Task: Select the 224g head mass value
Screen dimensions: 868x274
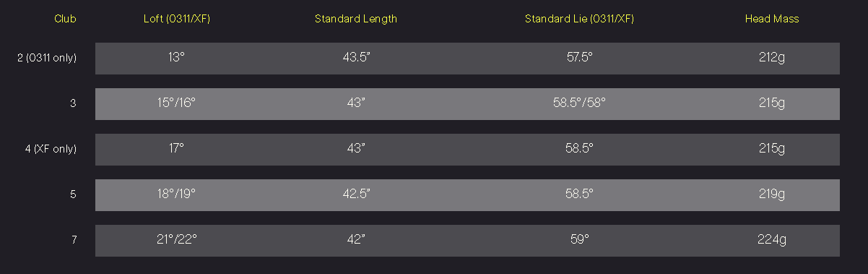Action: coord(772,240)
